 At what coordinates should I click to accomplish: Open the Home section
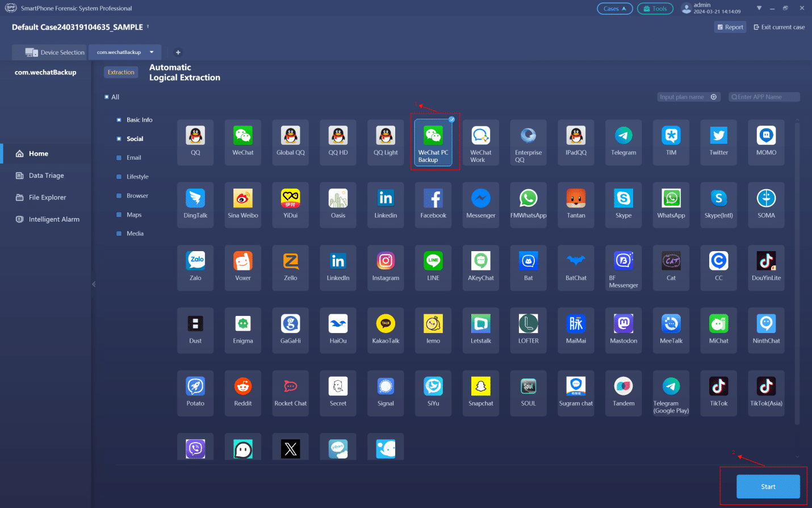45,153
